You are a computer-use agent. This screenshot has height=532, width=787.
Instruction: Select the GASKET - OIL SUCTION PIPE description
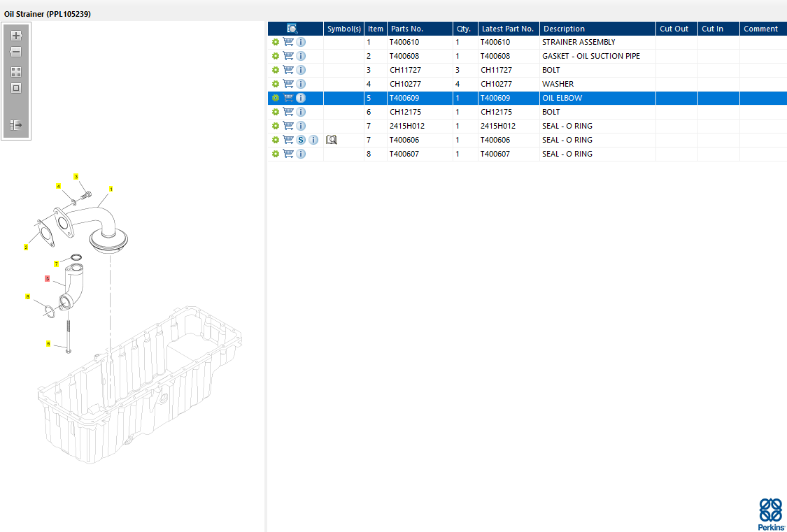pos(598,56)
